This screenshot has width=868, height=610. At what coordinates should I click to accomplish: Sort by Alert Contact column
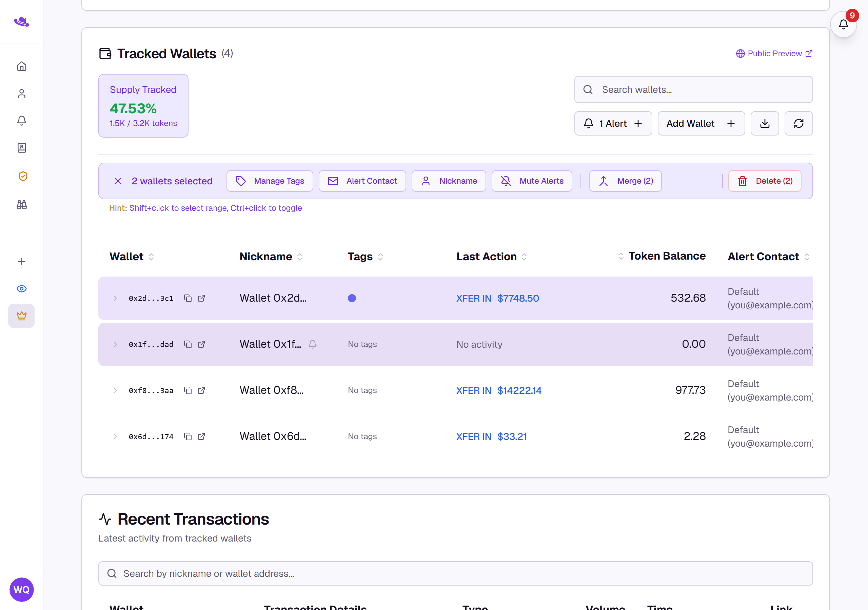(x=769, y=257)
